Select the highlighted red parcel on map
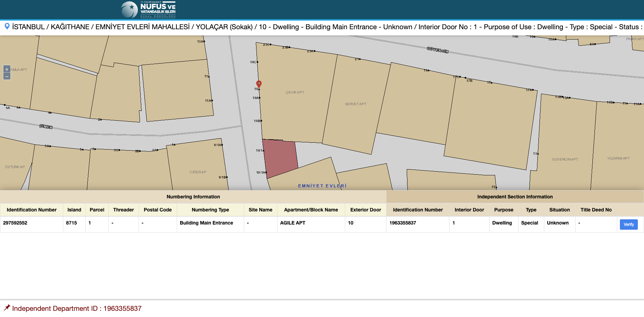Screen dimensions: 644x317 pyautogui.click(x=280, y=157)
